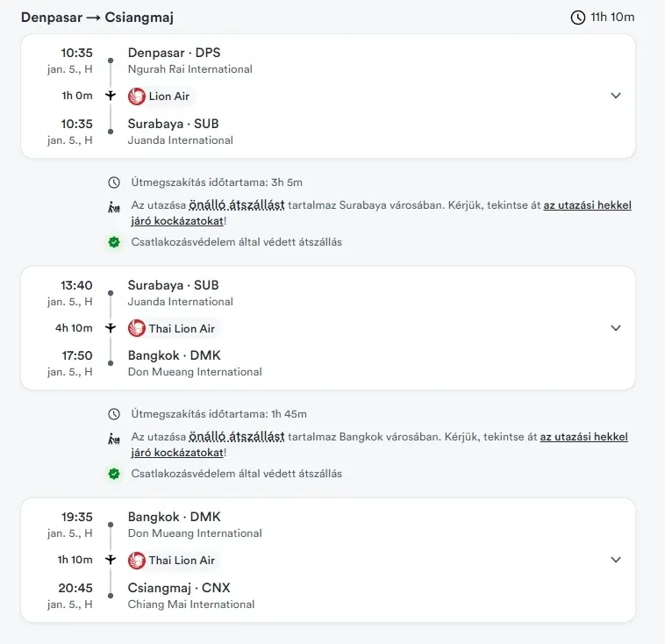This screenshot has height=644, width=665.
Task: Click clock icon beside 1h 45m layover
Action: [x=114, y=414]
